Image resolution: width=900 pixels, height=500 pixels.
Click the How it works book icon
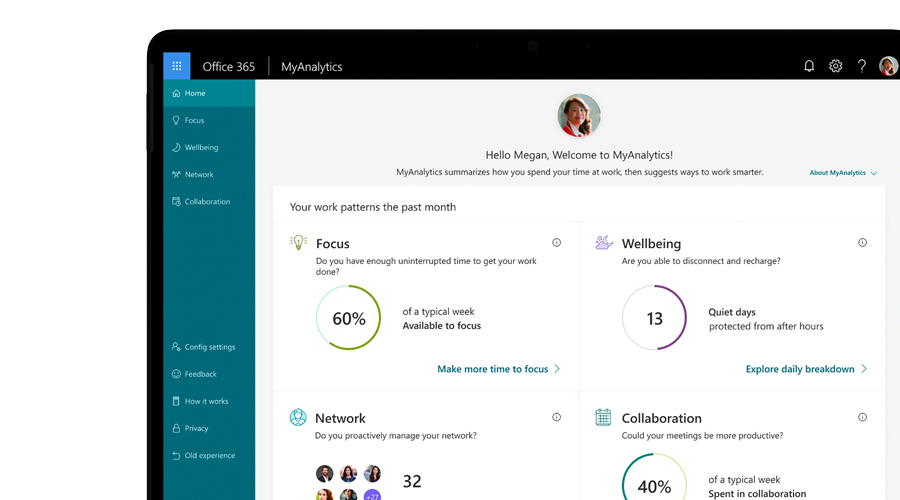coord(176,401)
